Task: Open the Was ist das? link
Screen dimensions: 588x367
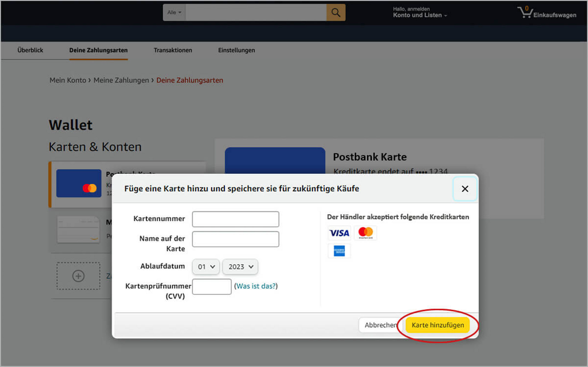Action: click(x=256, y=286)
